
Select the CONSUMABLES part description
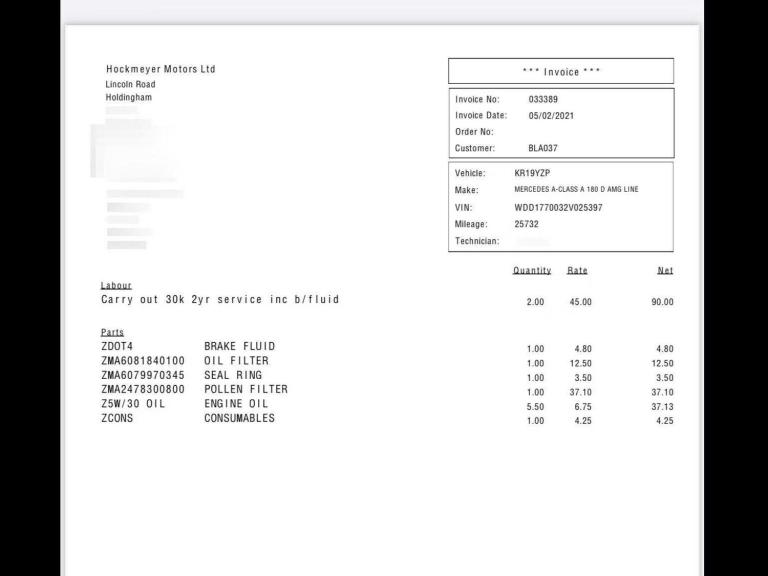coord(239,418)
